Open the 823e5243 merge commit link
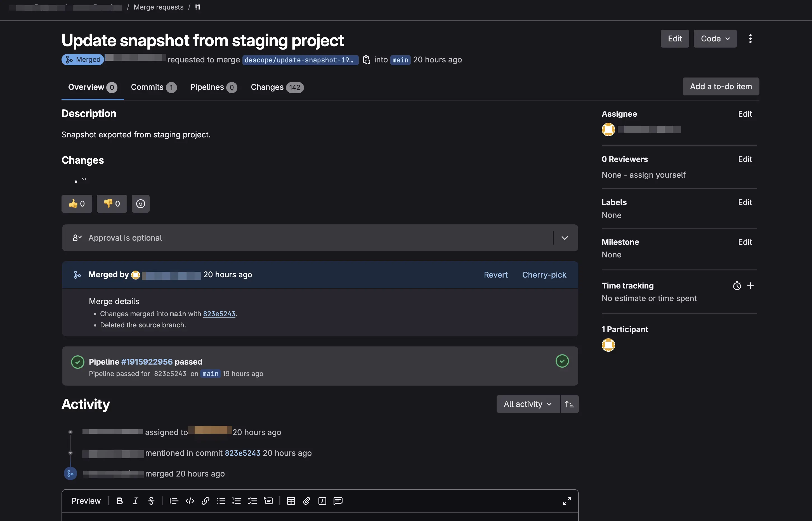Screen dimensions: 812x521 tap(219, 314)
